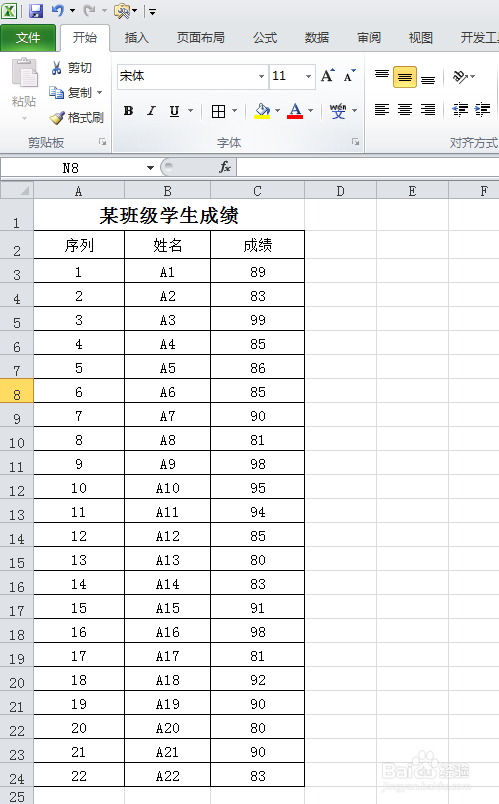This screenshot has width=499, height=804.
Task: Toggle top vertical alignment
Action: pos(382,77)
